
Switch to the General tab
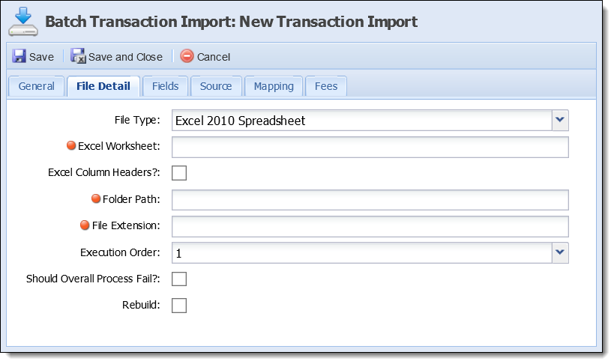tap(37, 86)
